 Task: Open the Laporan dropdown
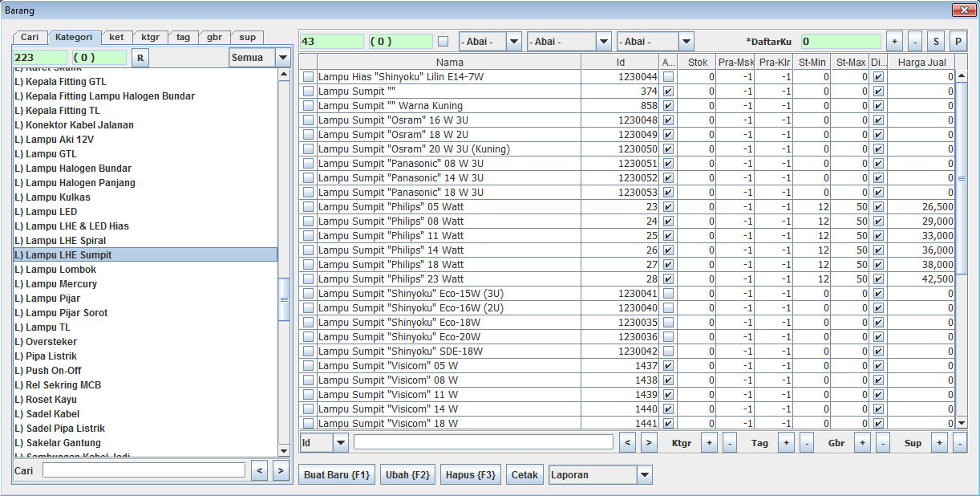pos(645,475)
